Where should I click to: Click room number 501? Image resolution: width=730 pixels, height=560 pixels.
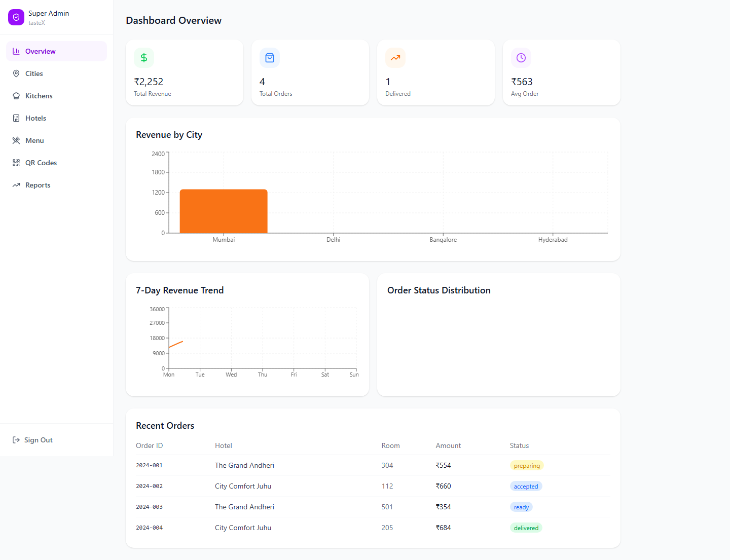pos(387,507)
